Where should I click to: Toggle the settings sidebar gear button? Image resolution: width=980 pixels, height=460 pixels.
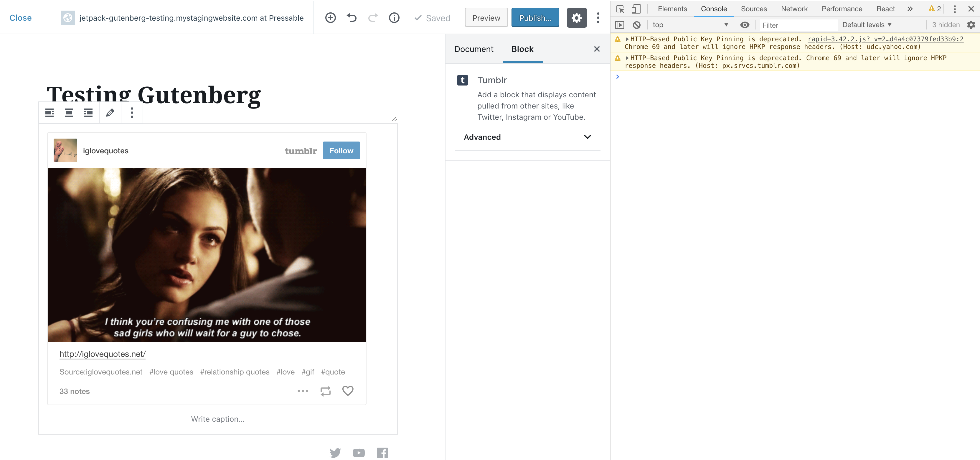click(x=576, y=18)
